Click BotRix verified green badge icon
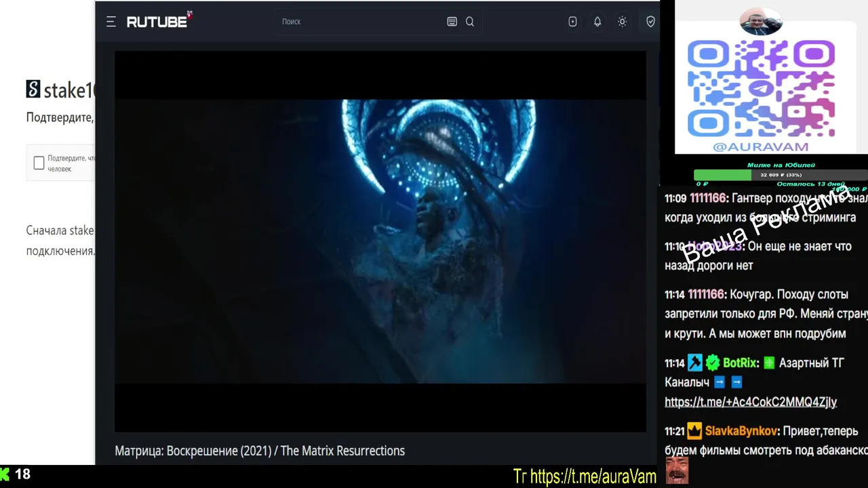 713,363
